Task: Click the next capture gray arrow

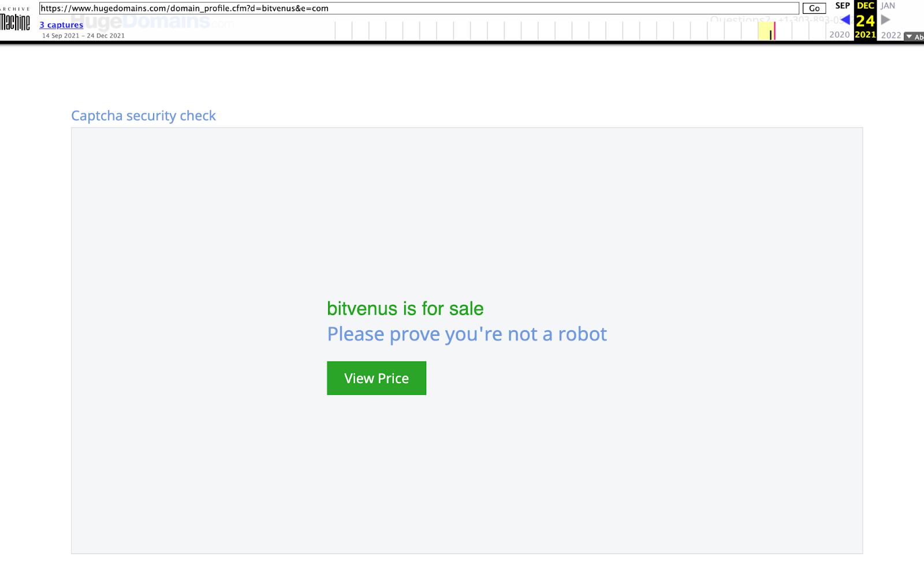Action: pyautogui.click(x=885, y=20)
